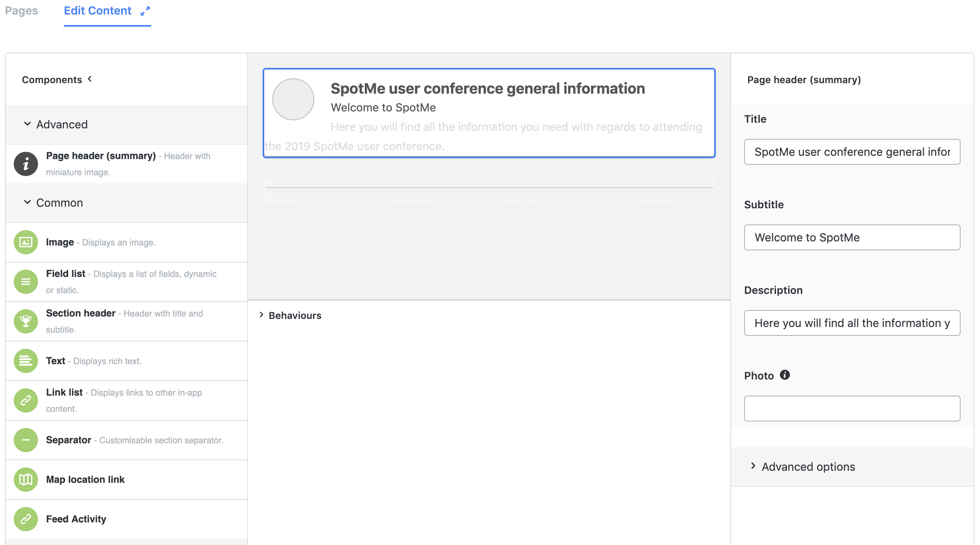Click the Section header trophy icon
Screen dimensions: 980x545
coord(26,321)
